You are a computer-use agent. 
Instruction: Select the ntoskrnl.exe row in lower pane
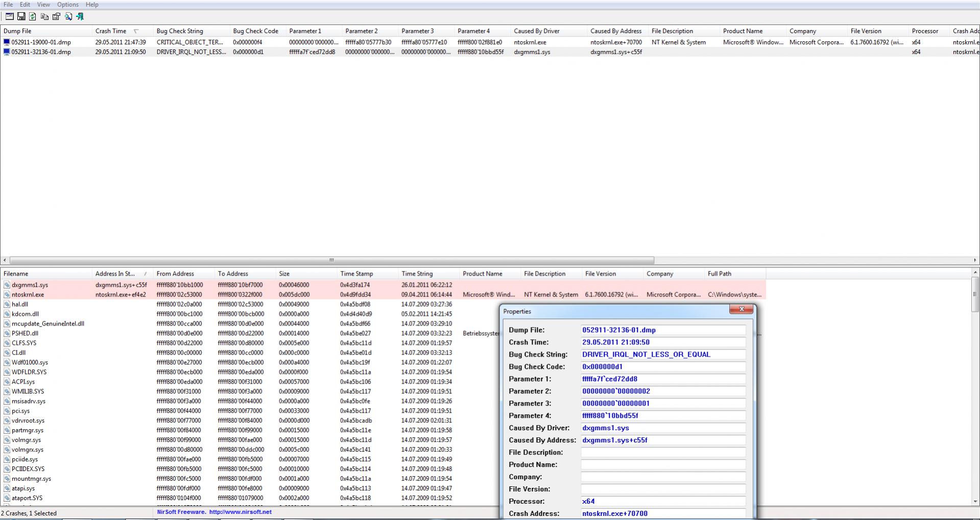point(383,294)
